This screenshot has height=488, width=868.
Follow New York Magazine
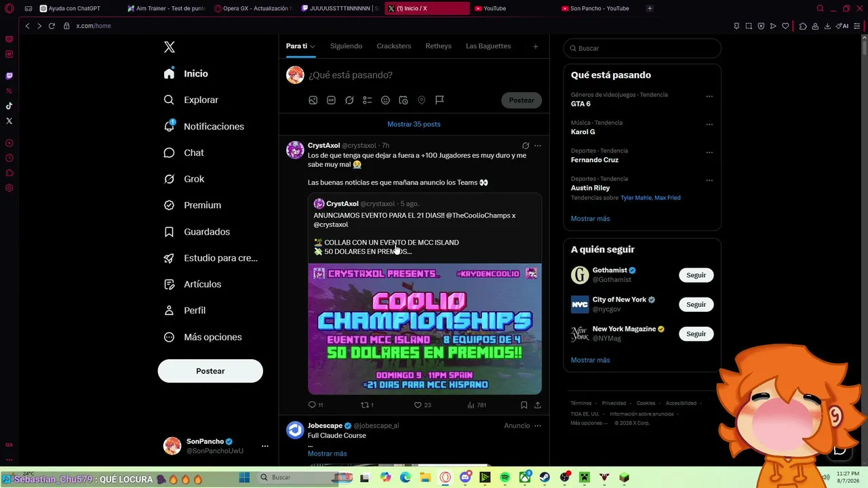pyautogui.click(x=696, y=333)
